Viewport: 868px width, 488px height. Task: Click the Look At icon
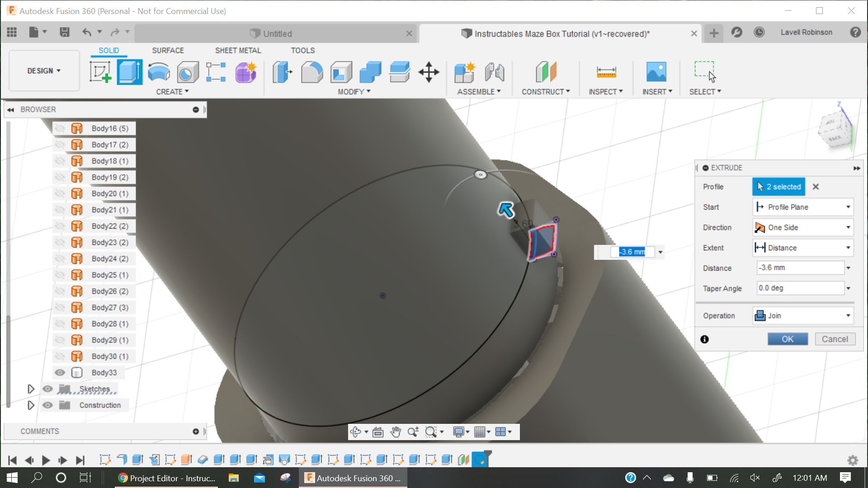[x=378, y=432]
